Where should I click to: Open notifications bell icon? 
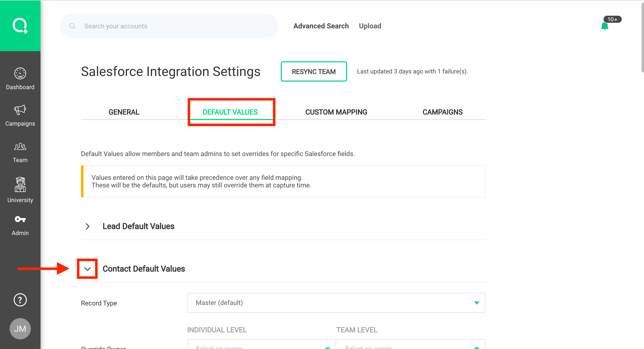click(605, 26)
